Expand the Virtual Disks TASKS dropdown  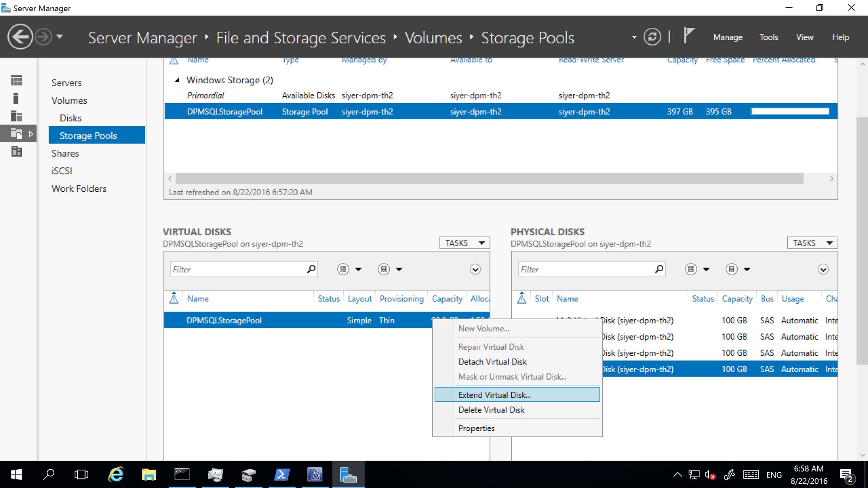(x=464, y=242)
